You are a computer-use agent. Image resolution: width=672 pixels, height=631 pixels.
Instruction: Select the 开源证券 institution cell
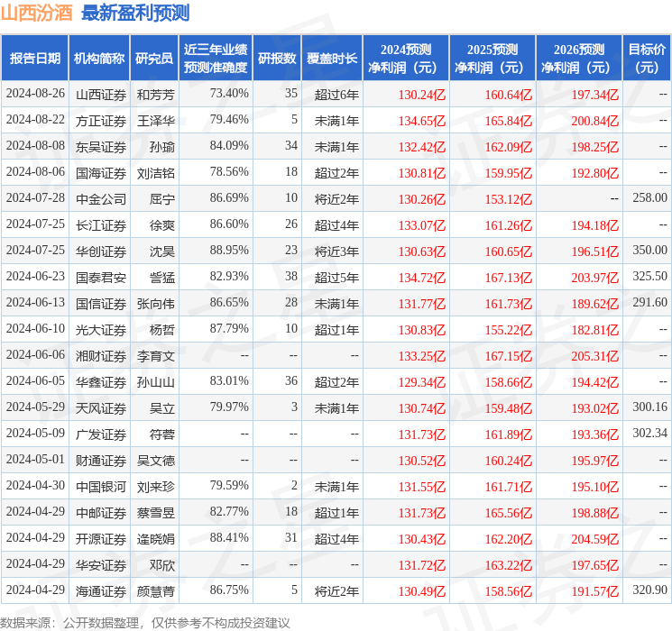(x=101, y=539)
